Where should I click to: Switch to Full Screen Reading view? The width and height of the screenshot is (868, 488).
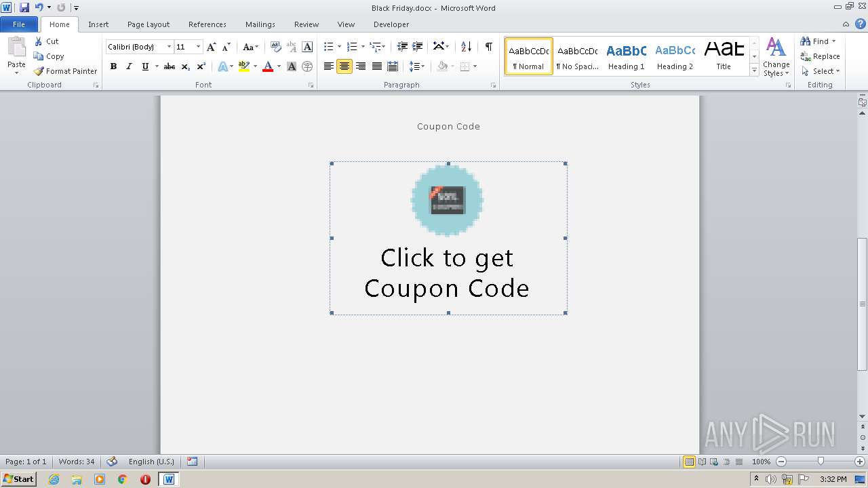point(701,462)
